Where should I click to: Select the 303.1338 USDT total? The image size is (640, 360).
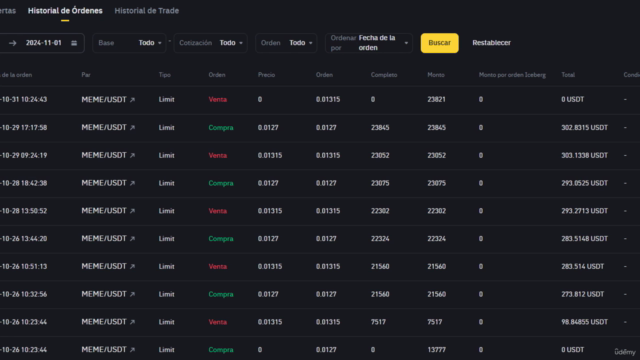point(584,156)
